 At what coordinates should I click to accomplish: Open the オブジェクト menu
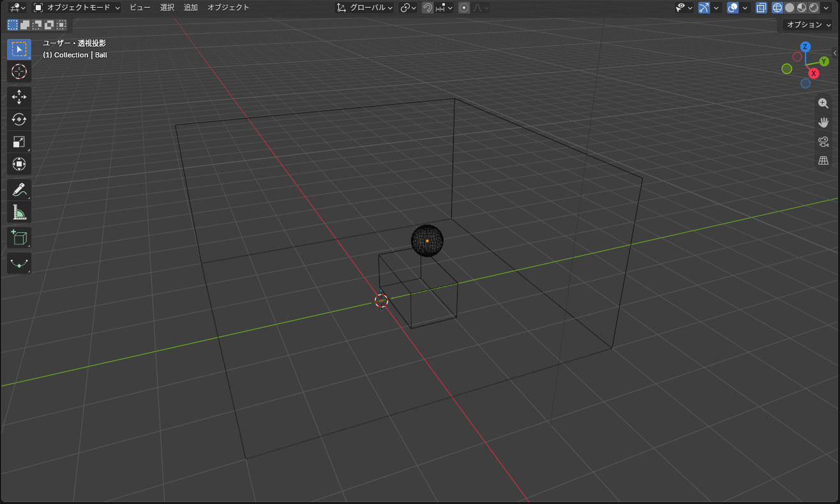tap(229, 8)
